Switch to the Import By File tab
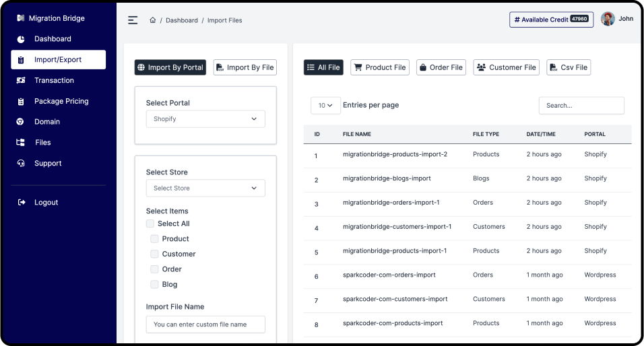 tap(245, 67)
